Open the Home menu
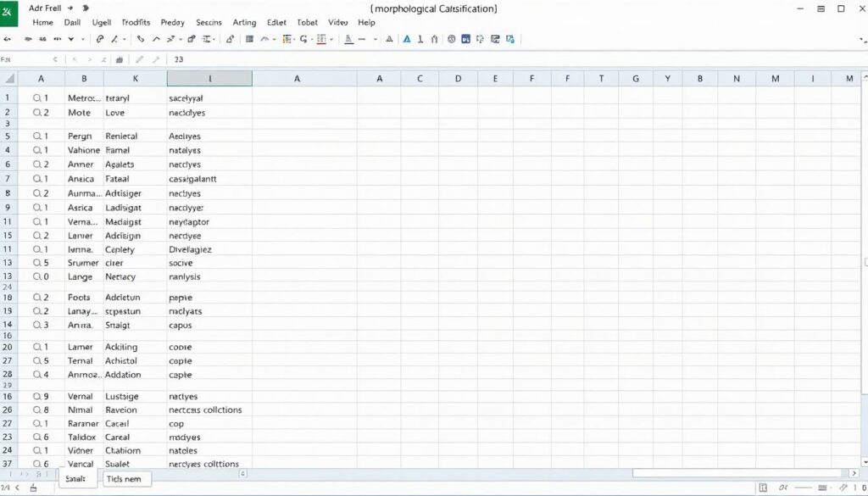 42,23
